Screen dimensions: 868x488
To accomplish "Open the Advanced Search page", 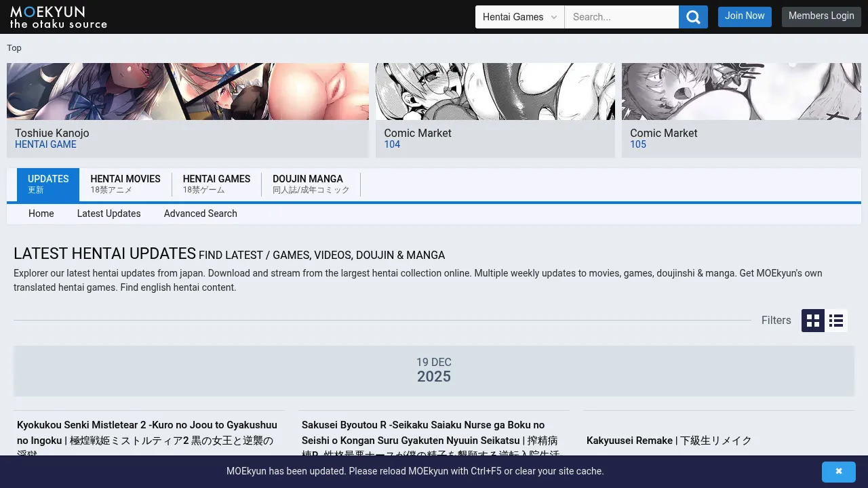I will coord(201,213).
